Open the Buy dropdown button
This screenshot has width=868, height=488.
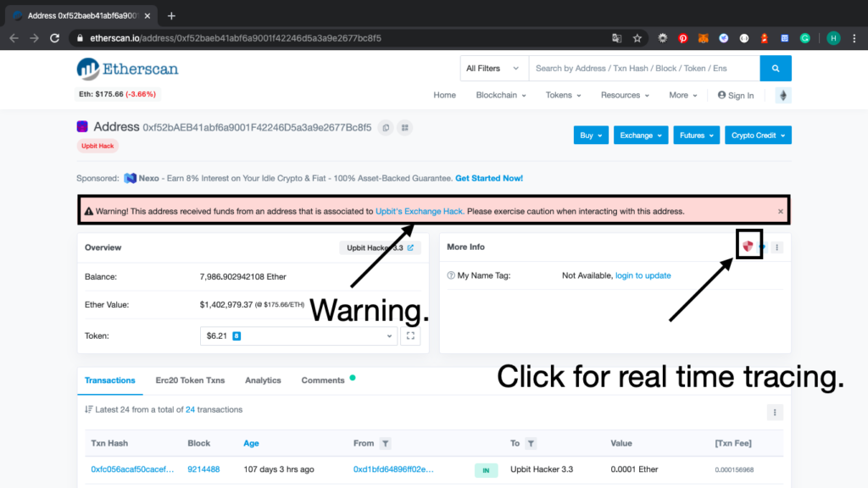click(x=591, y=136)
